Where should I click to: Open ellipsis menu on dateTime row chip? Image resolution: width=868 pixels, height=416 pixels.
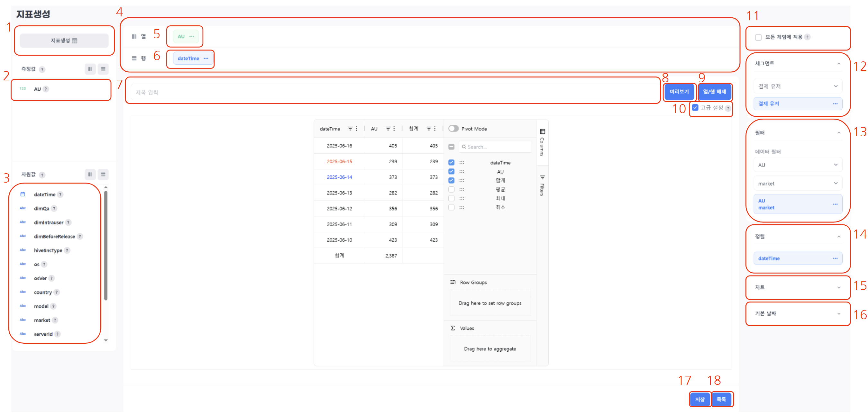click(x=206, y=59)
